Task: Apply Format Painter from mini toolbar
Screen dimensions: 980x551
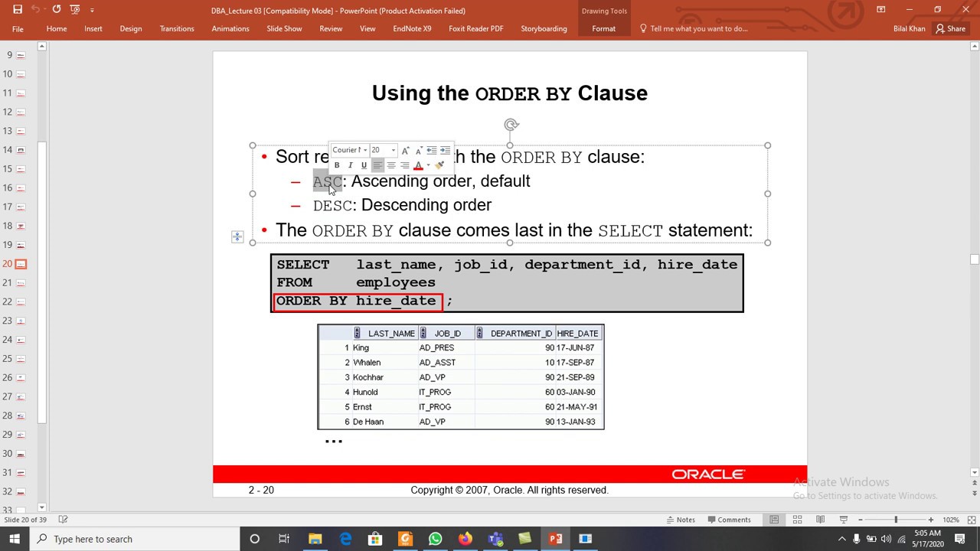Action: [439, 165]
